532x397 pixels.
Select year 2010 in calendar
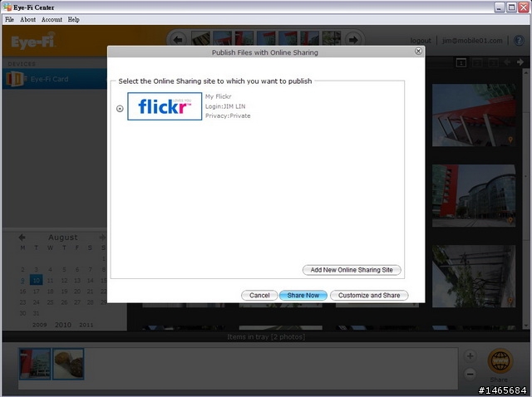click(63, 325)
